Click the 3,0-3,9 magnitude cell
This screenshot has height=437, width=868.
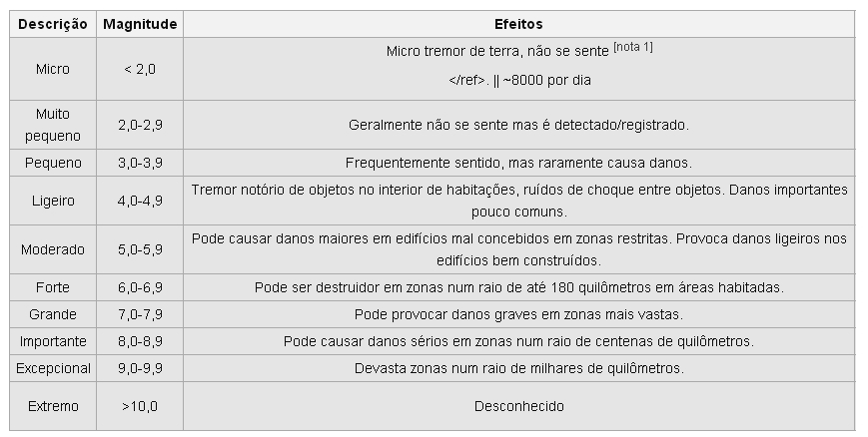140,163
